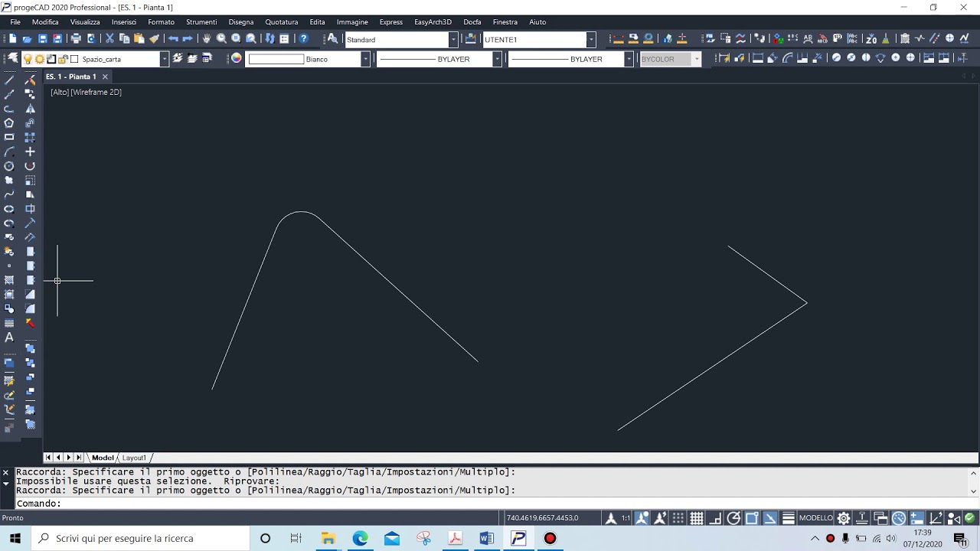Open Microsoft Edge from taskbar
Image resolution: width=980 pixels, height=551 pixels.
360,538
